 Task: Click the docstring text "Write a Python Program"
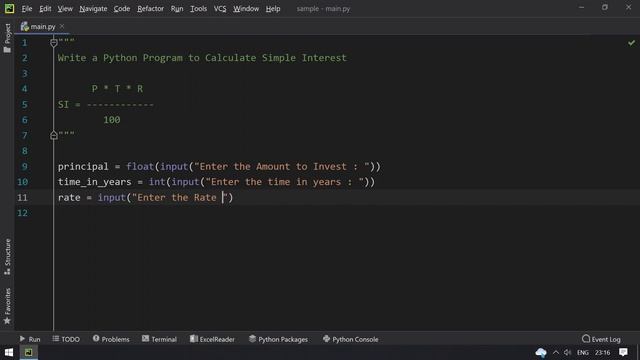click(x=120, y=58)
